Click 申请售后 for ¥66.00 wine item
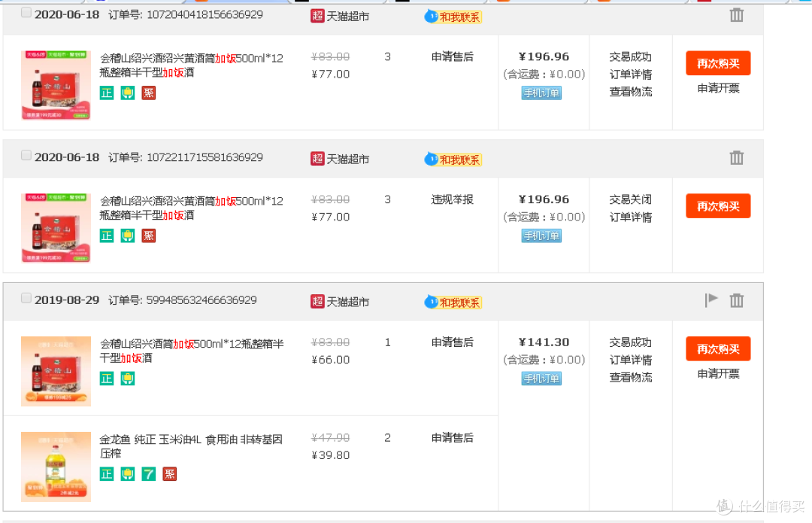This screenshot has width=812, height=523. (452, 342)
